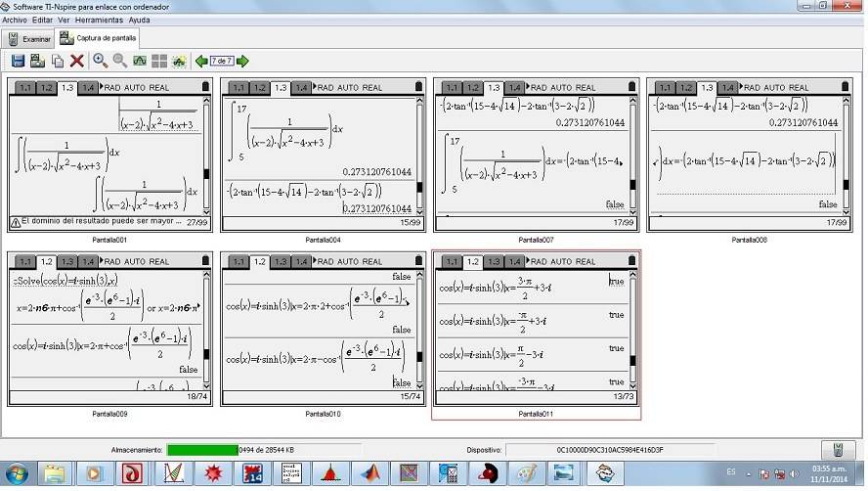Open the Ayuda menu
Viewport: 868px width, 491px height.
click(x=140, y=20)
